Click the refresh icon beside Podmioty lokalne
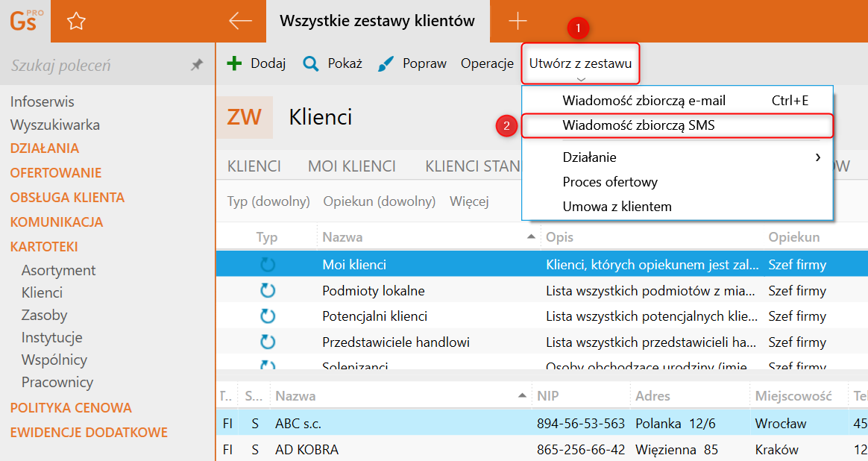This screenshot has width=868, height=461. click(x=268, y=290)
